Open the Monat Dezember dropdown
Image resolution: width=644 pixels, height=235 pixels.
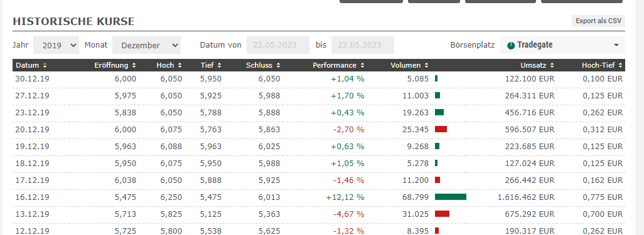[x=146, y=45]
